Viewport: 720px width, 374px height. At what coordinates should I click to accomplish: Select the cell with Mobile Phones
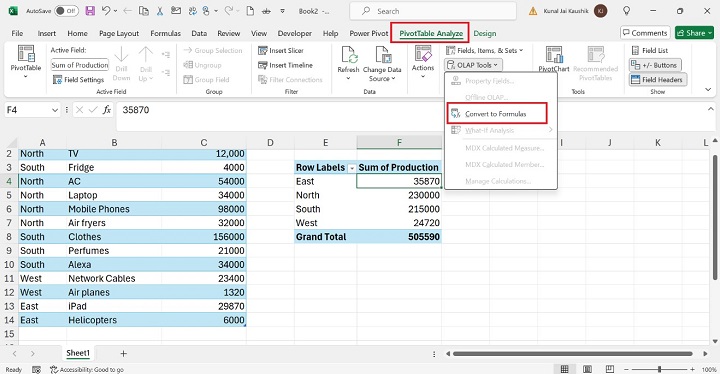coord(114,209)
